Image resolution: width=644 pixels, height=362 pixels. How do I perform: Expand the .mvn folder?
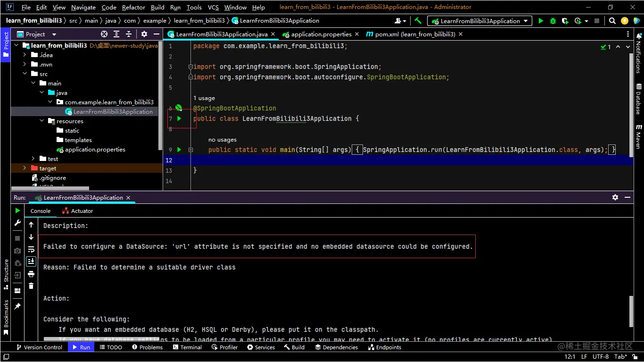pos(25,64)
